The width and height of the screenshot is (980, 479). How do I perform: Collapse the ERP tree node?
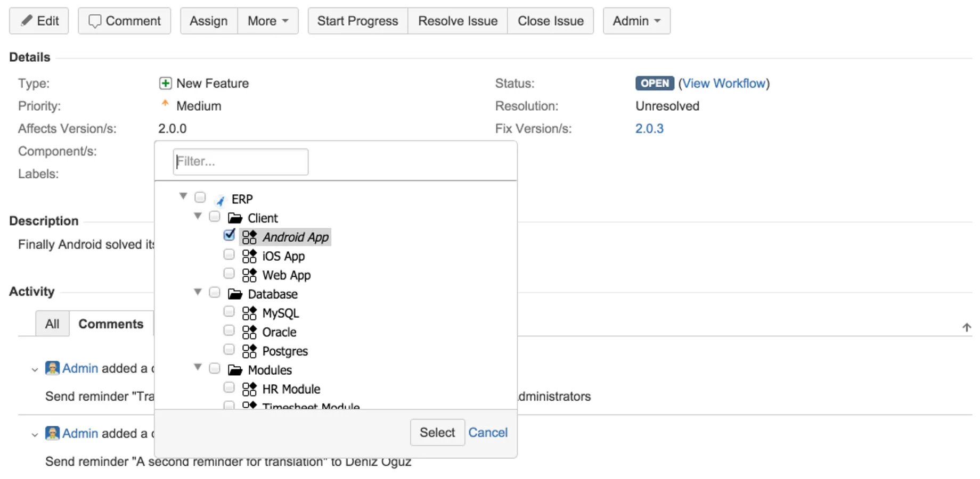coord(183,196)
